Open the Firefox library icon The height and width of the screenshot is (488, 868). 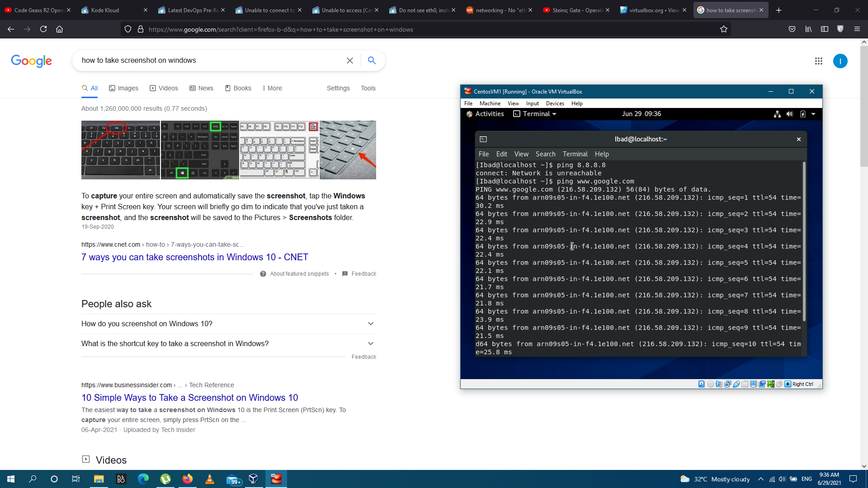click(808, 29)
